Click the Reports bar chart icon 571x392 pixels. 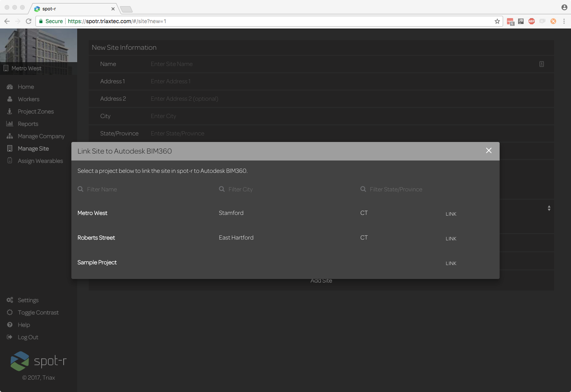pos(10,124)
